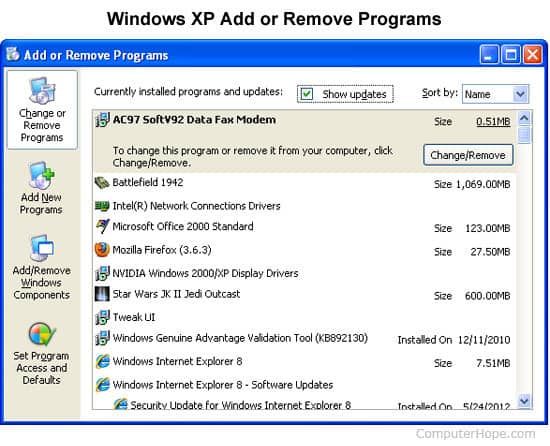Click the 0.51MB size link
Image resolution: width=550 pixels, height=446 pixels.
pyautogui.click(x=493, y=122)
